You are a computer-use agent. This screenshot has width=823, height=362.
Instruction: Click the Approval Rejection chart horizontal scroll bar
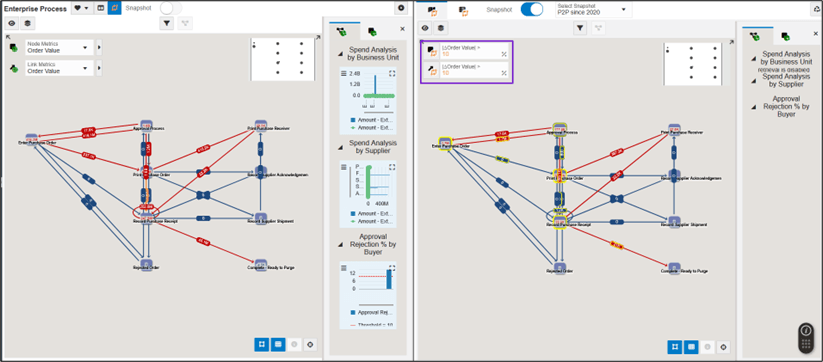376,304
